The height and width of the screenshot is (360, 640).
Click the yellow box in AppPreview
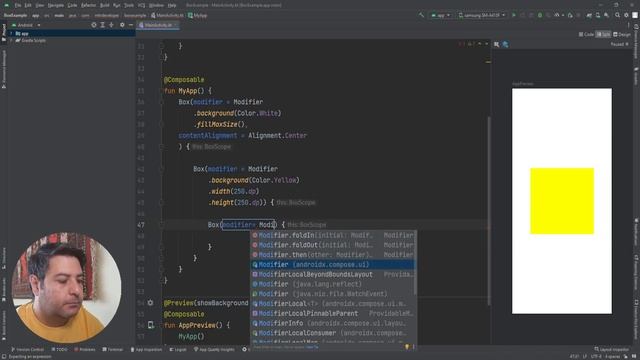(562, 201)
